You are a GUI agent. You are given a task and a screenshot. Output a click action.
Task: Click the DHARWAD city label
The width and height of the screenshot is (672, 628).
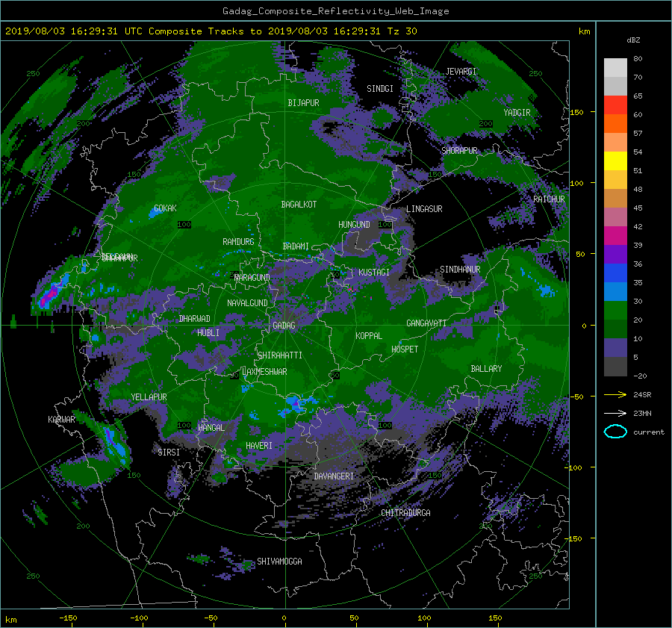(195, 319)
